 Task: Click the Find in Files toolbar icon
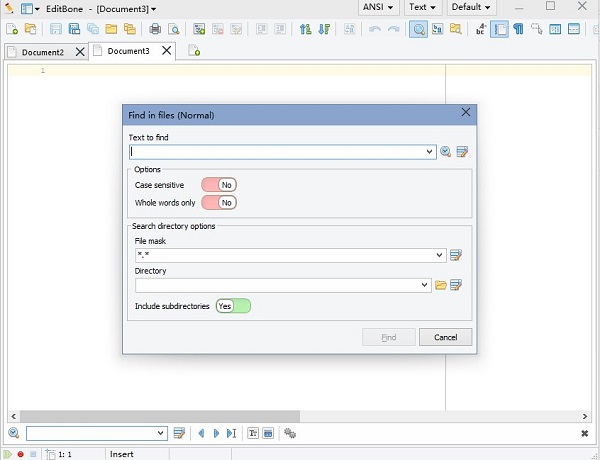click(455, 29)
